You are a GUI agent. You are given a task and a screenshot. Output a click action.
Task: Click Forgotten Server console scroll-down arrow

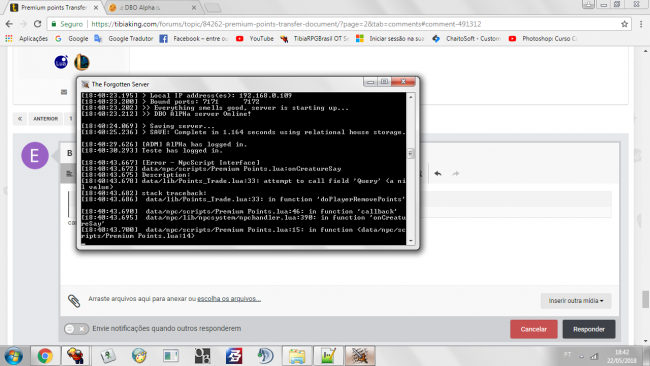(411, 241)
